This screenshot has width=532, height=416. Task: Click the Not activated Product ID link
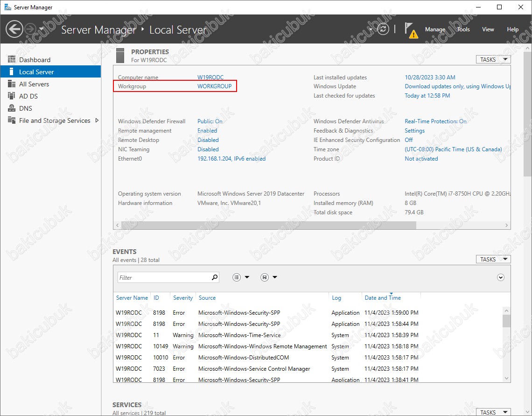coord(421,158)
